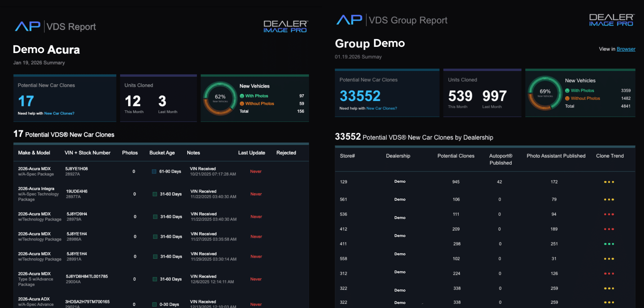Click the green With Photos icon showing 97
This screenshot has width=644, height=308.
click(242, 96)
